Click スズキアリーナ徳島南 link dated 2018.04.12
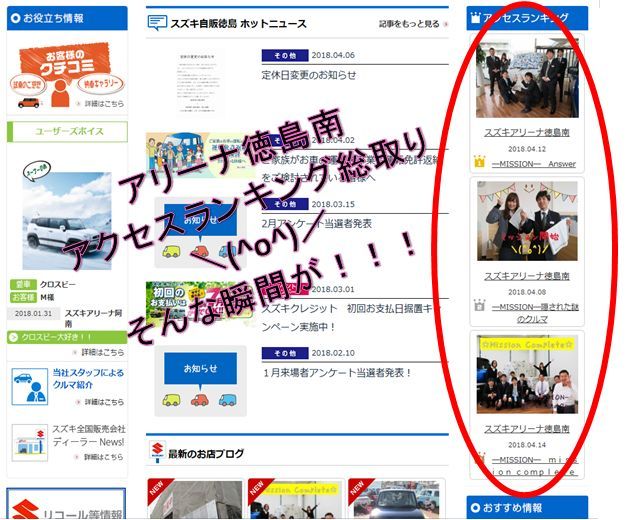This screenshot has width=626, height=520. [x=527, y=132]
